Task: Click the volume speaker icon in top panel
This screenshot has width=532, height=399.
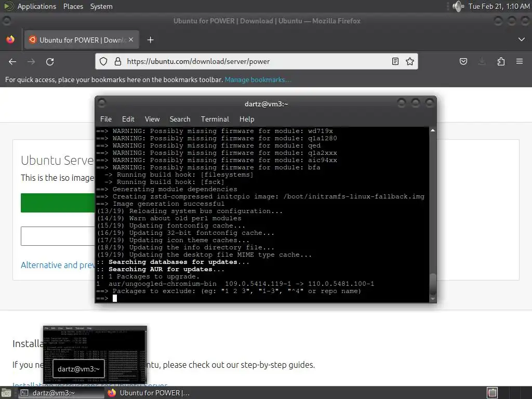Action: [x=458, y=6]
